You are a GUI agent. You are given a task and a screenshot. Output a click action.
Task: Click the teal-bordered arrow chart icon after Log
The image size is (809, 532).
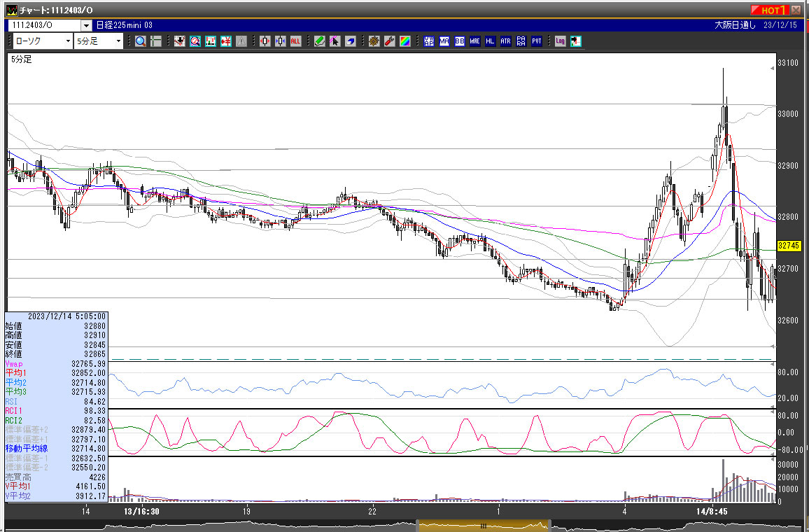coord(576,41)
